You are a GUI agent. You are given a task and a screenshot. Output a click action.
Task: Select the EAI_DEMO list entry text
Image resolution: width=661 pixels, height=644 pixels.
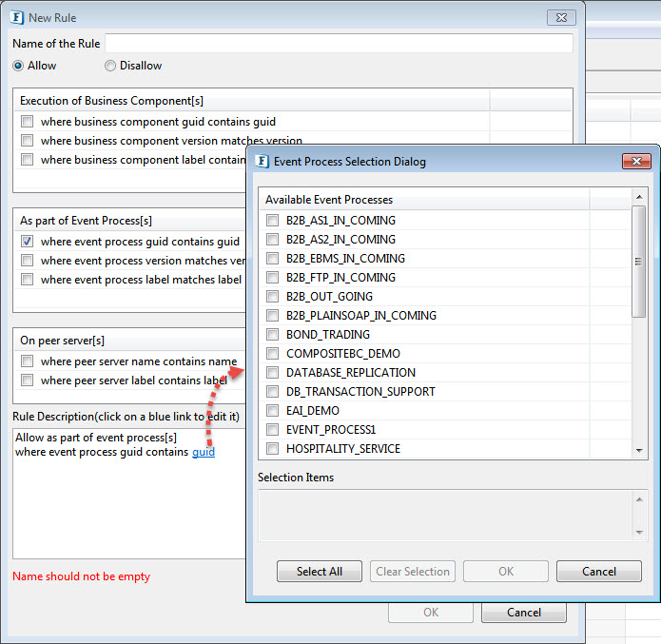(312, 410)
